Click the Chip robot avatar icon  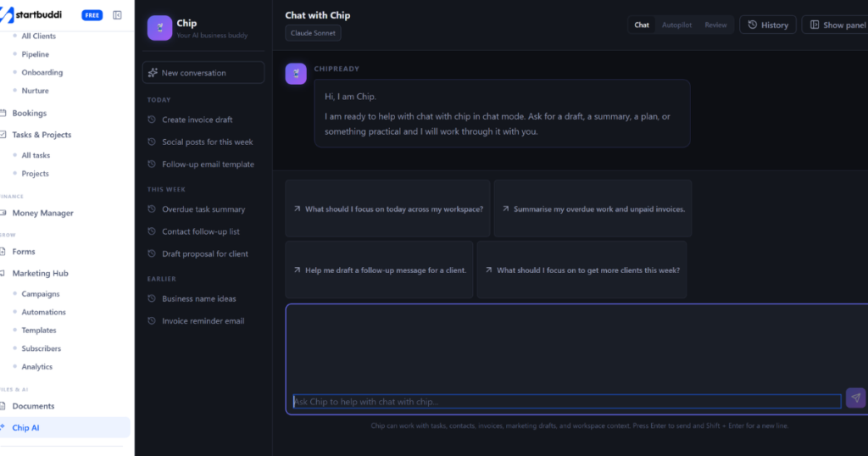point(159,28)
